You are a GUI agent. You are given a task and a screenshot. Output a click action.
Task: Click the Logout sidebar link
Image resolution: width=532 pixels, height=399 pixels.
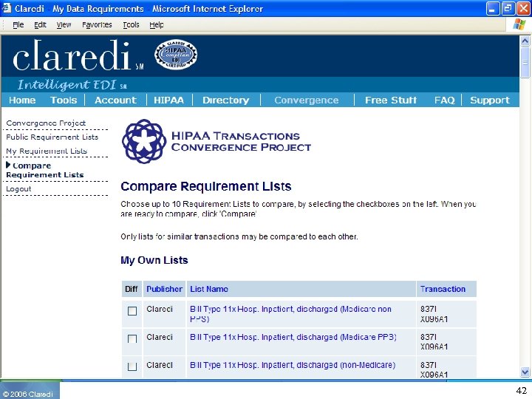point(18,189)
